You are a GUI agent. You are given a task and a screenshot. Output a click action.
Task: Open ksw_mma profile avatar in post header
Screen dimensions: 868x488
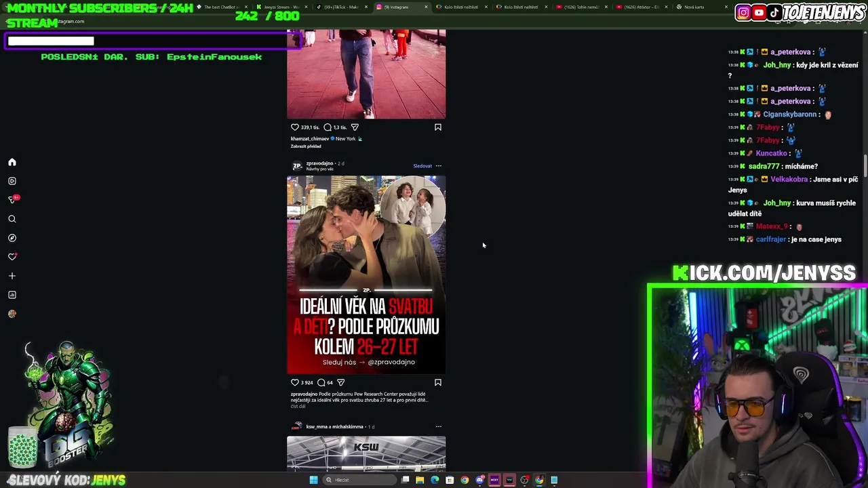point(296,426)
